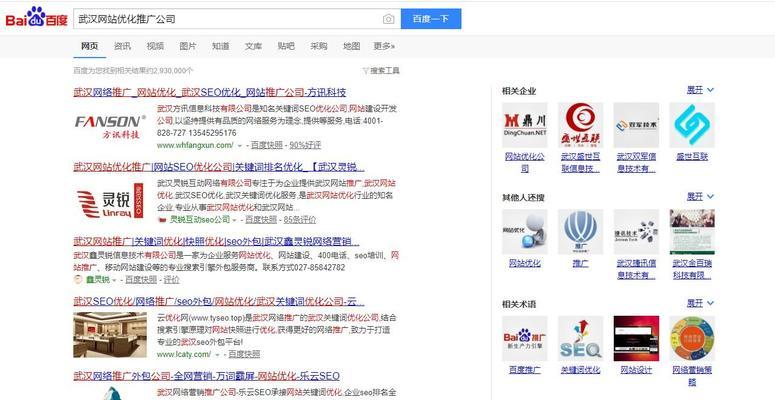Open 搜索工具 filter

point(381,71)
